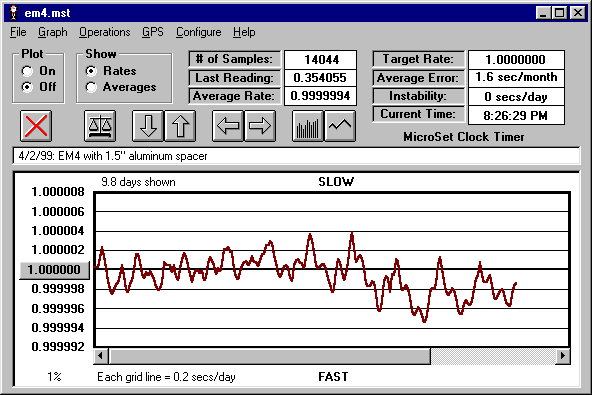Open the File menu
This screenshot has height=395, width=592.
18,32
